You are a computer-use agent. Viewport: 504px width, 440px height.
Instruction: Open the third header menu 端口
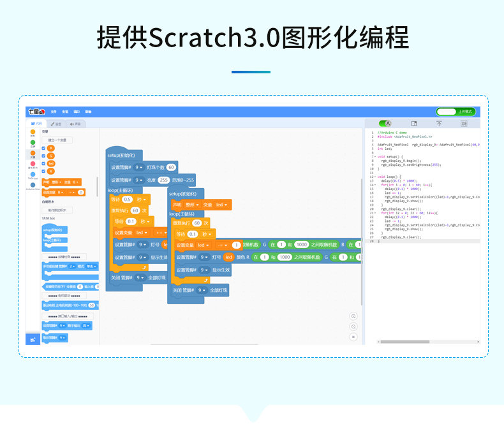pyautogui.click(x=77, y=112)
